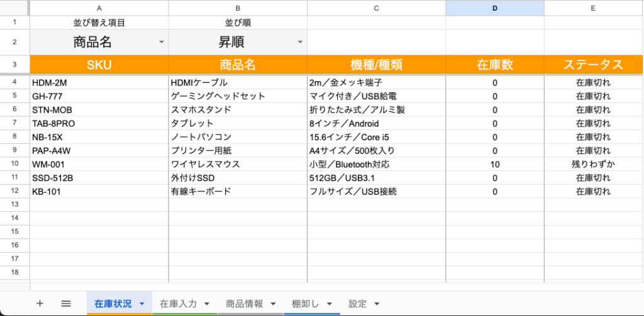Open the 商品名 sort item dropdown

(162, 42)
